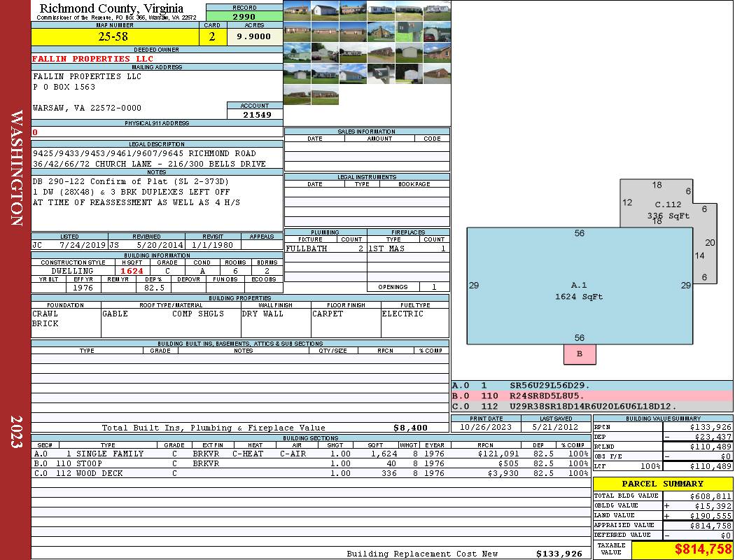Select the revisit date 1/1/1980

coord(212,245)
